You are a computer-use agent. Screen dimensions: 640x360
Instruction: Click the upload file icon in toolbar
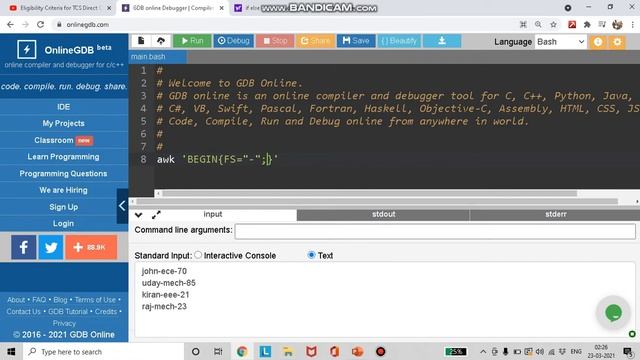click(161, 40)
